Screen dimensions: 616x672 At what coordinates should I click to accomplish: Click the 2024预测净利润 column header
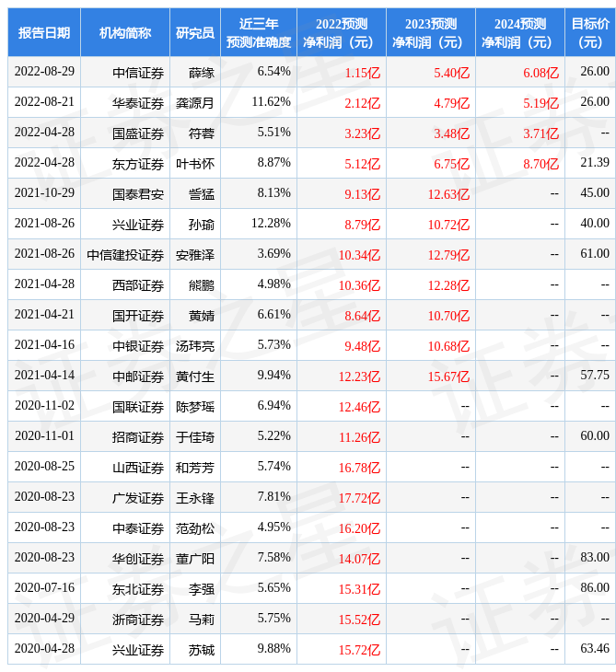(x=520, y=32)
